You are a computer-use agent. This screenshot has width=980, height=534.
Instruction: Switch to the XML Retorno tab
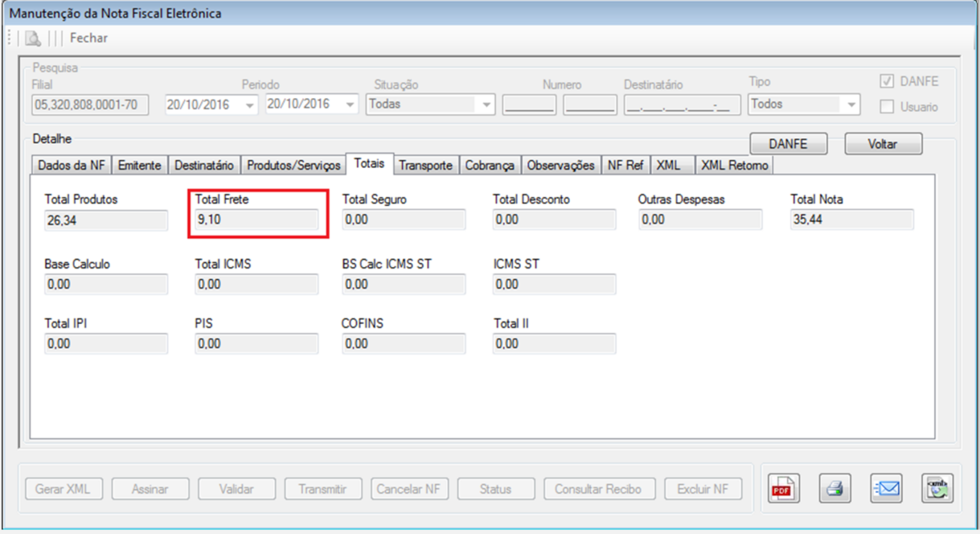735,165
